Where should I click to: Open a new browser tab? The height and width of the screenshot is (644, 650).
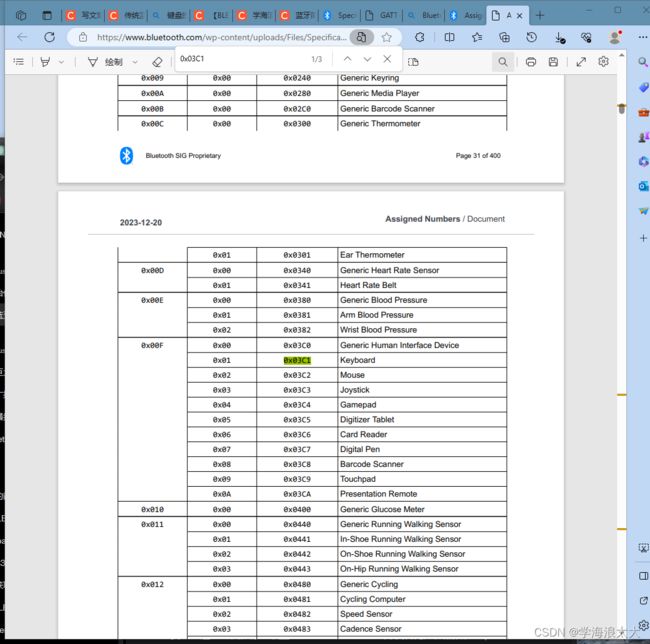click(x=540, y=16)
